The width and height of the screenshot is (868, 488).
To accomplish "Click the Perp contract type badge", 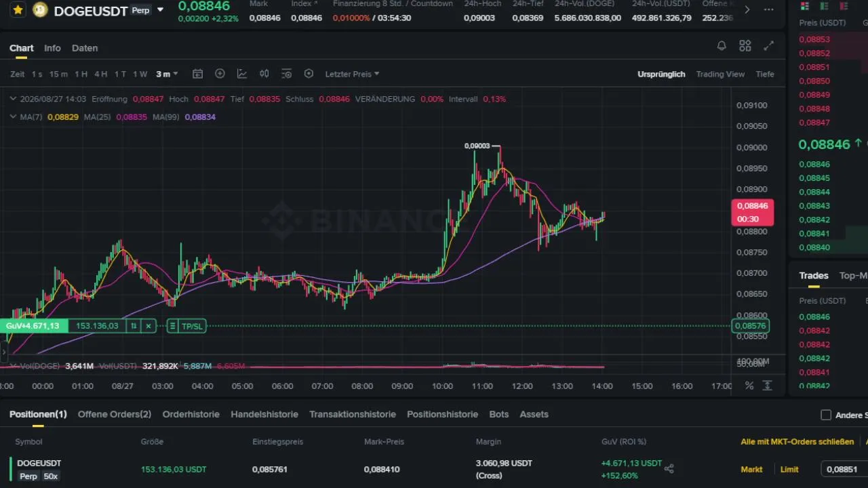I will (x=140, y=10).
